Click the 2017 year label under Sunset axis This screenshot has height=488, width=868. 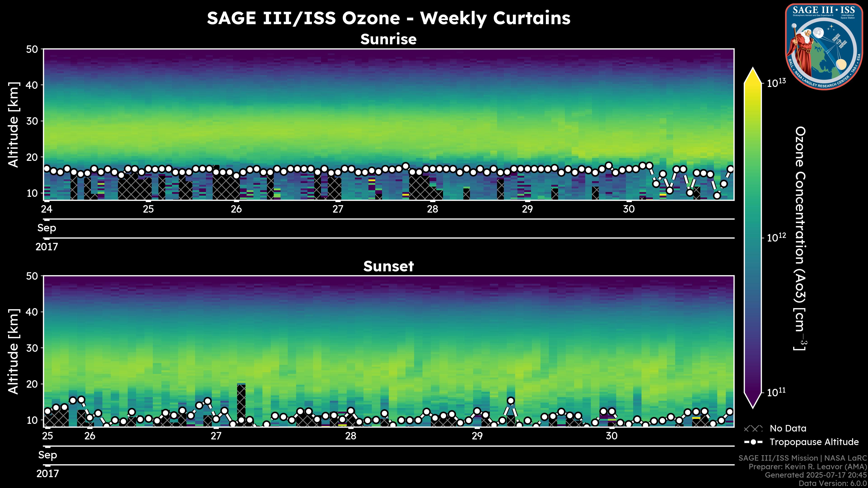pyautogui.click(x=47, y=474)
